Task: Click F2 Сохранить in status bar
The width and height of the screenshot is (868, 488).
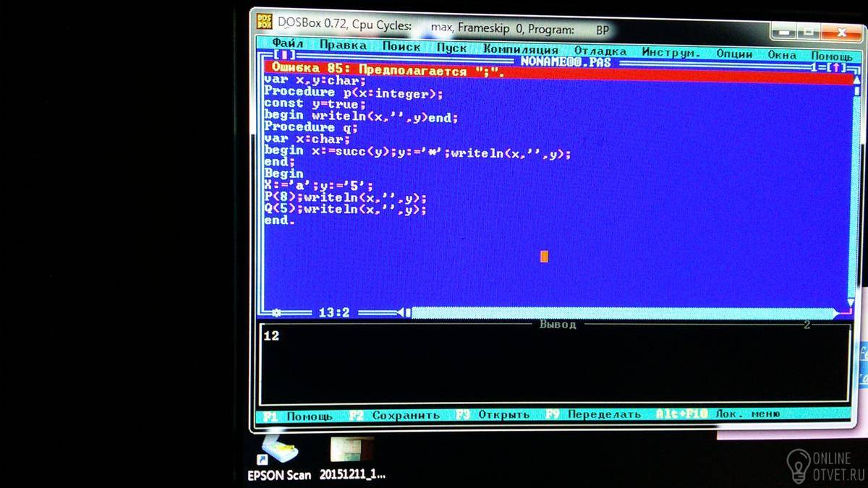Action: coord(394,416)
